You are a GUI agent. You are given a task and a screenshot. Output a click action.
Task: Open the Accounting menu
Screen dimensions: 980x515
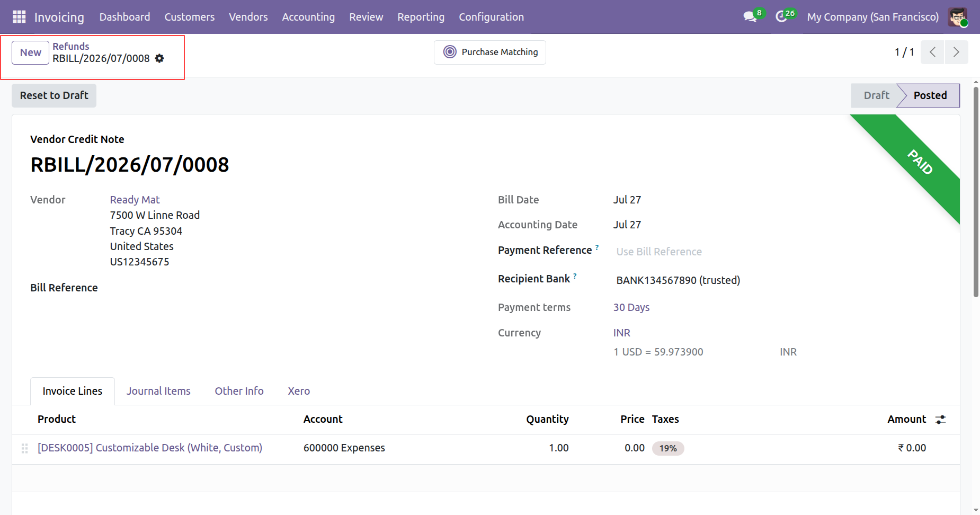click(308, 17)
